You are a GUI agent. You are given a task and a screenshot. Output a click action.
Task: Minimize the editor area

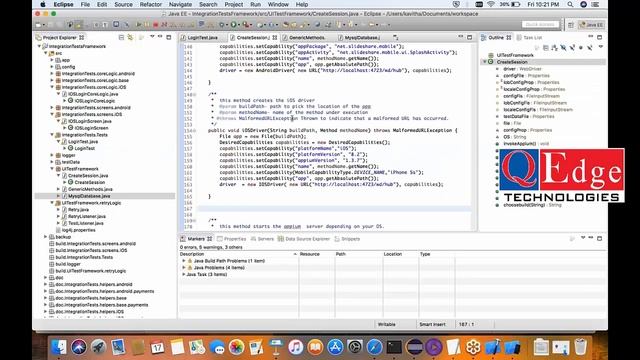[461, 37]
